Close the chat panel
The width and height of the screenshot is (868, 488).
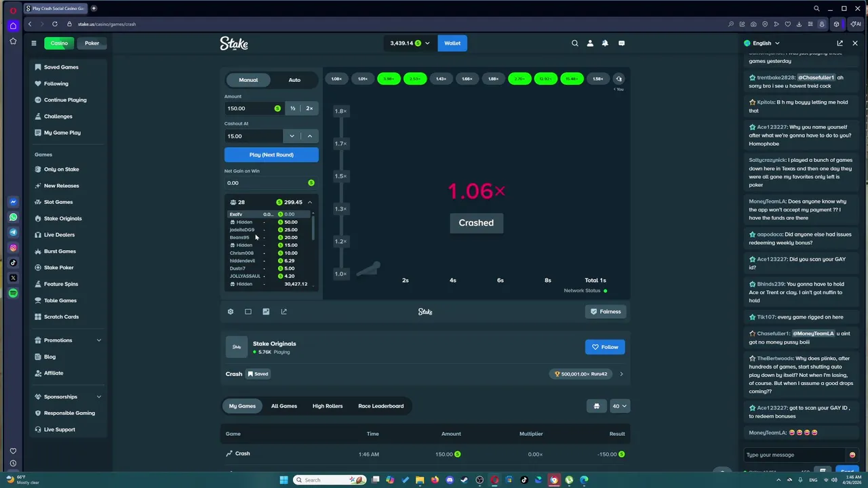pyautogui.click(x=855, y=43)
